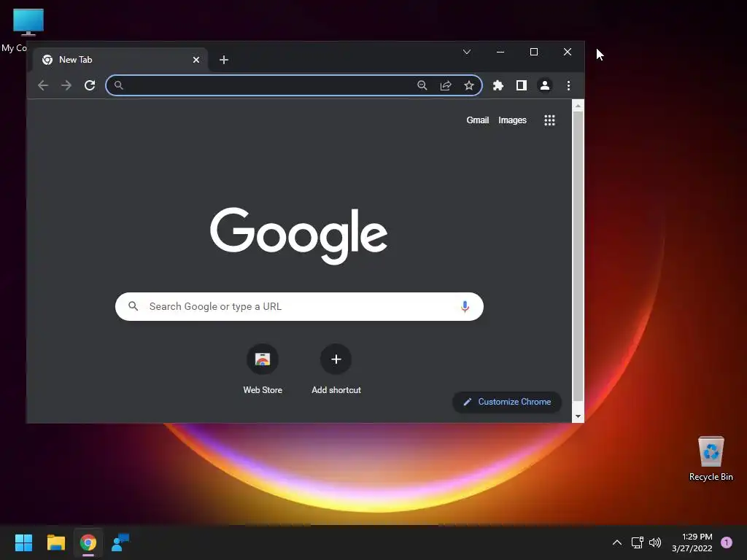Go forward using the forward arrow
Screen dimensions: 747x560
(66, 85)
